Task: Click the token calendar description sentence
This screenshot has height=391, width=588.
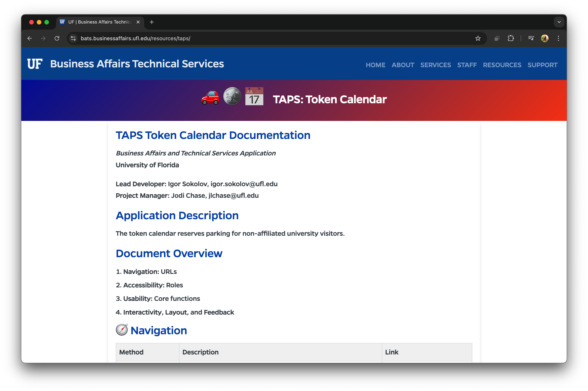Action: point(230,234)
